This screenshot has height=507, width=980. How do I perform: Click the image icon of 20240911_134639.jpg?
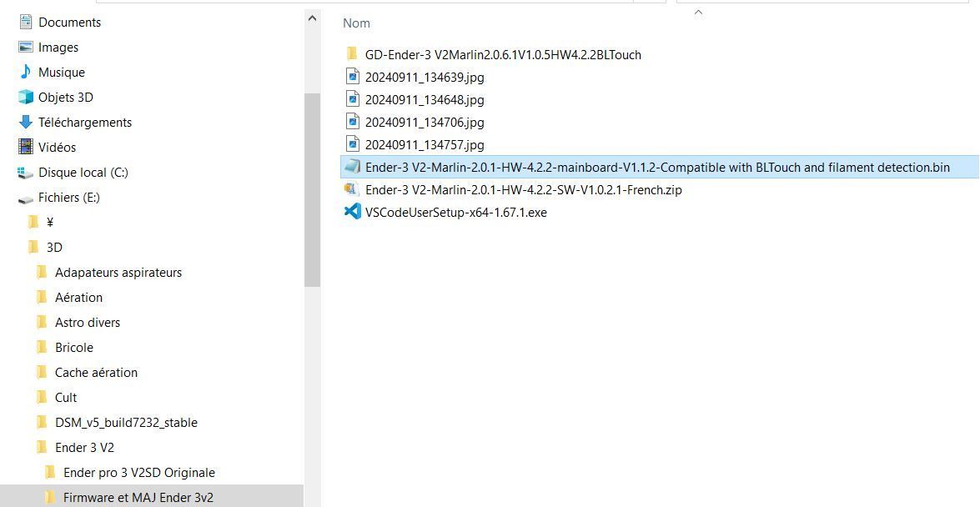[x=353, y=76]
